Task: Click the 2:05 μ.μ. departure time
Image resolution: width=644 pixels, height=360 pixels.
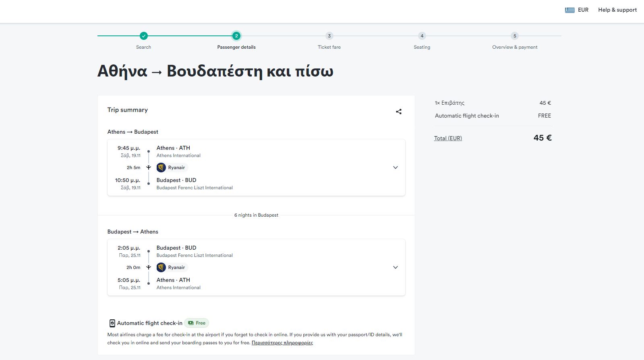Action: [129, 248]
